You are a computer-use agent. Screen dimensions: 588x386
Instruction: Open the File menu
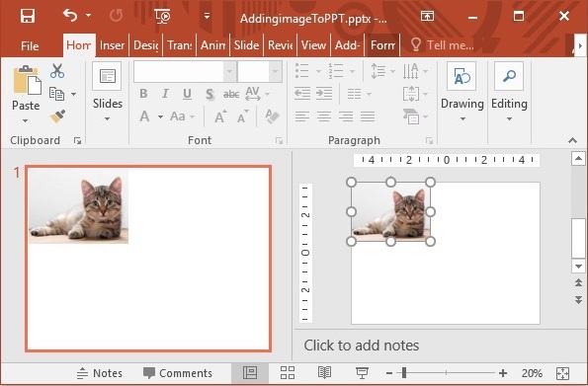30,45
